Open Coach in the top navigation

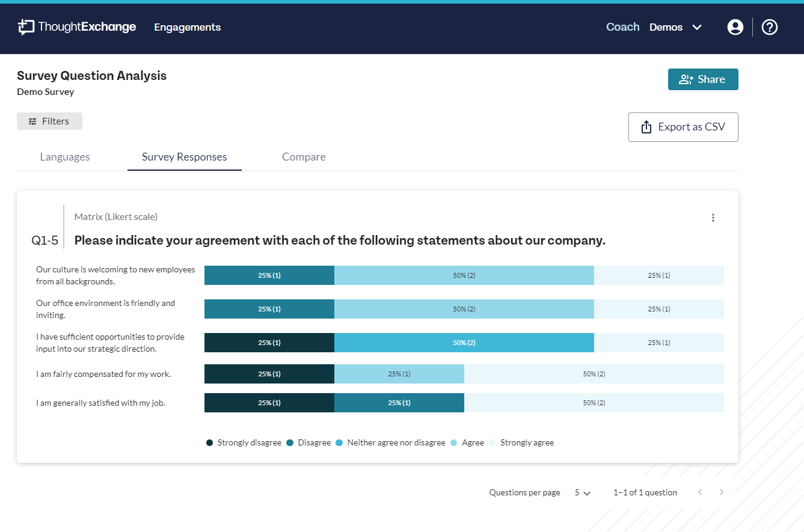click(x=622, y=27)
